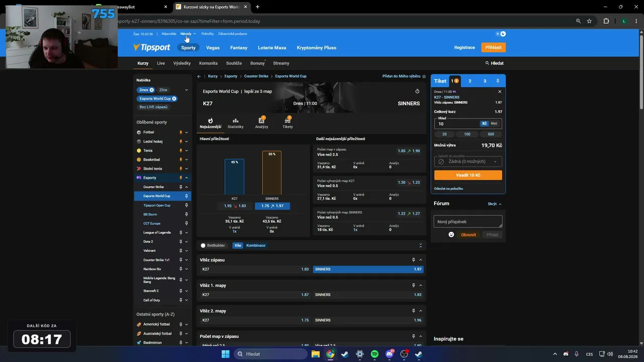The height and width of the screenshot is (362, 644).
Task: Collapse the Counter Strike subcategory
Action: 187,187
